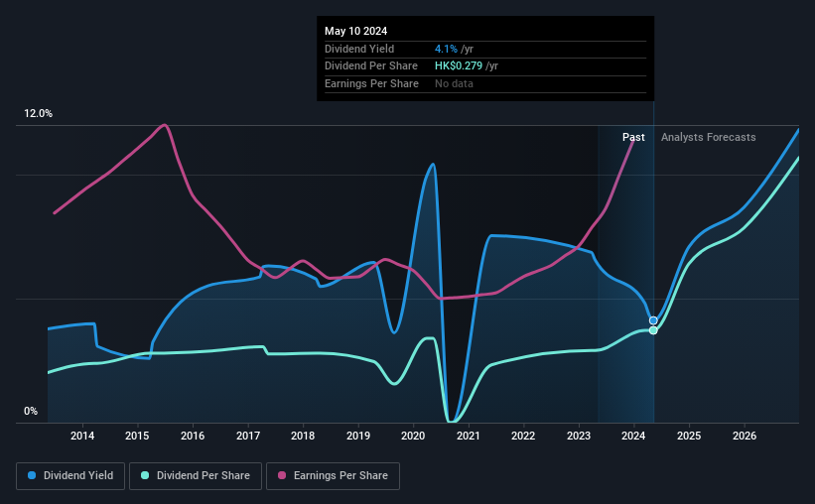Click the 'No data' earnings value

[x=454, y=83]
